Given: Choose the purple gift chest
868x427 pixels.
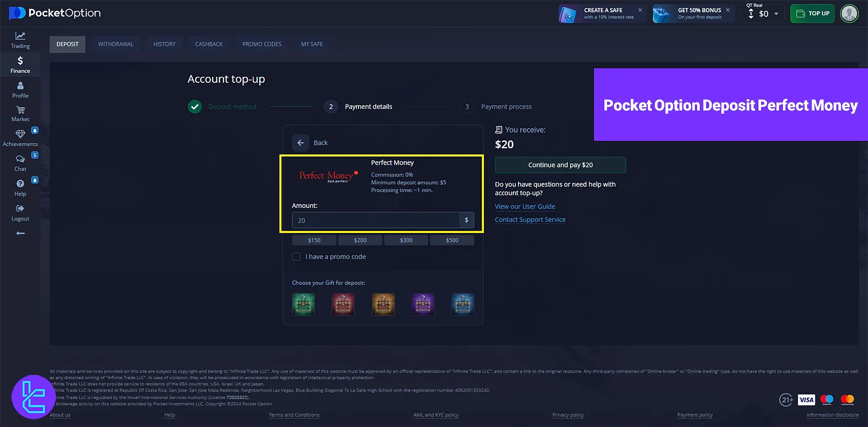Looking at the screenshot, I should point(423,304).
